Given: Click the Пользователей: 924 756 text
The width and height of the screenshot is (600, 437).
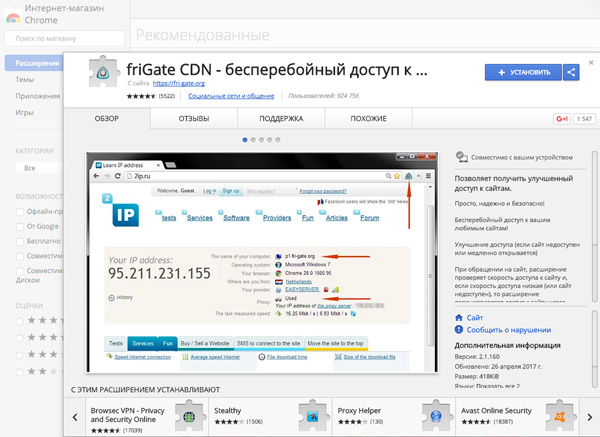Looking at the screenshot, I should 323,96.
